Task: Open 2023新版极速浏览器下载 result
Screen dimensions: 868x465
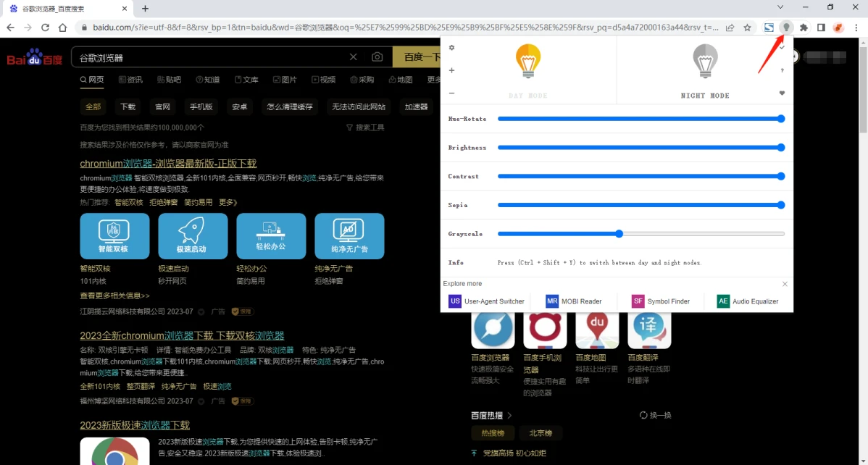Action: (x=135, y=425)
